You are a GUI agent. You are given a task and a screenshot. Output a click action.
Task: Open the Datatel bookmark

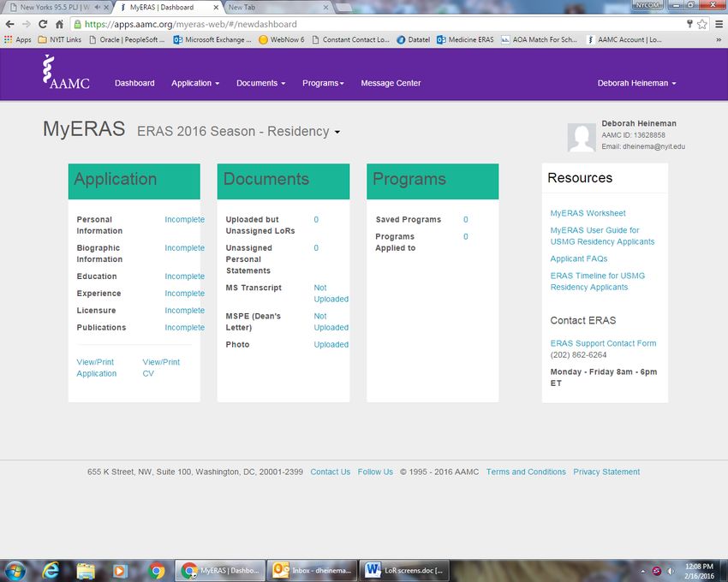(x=413, y=40)
